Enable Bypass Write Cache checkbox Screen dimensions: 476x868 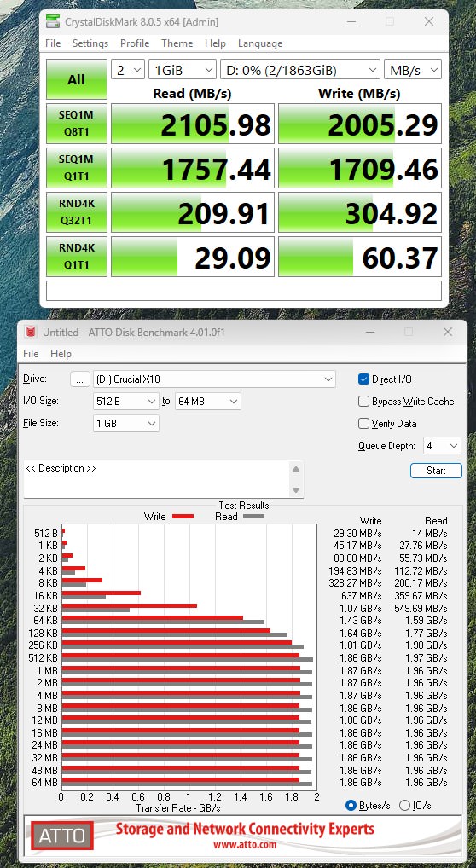pos(363,402)
